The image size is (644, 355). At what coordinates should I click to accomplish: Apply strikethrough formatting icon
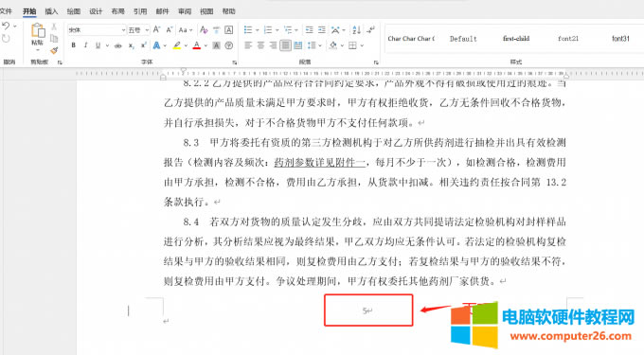[x=118, y=45]
